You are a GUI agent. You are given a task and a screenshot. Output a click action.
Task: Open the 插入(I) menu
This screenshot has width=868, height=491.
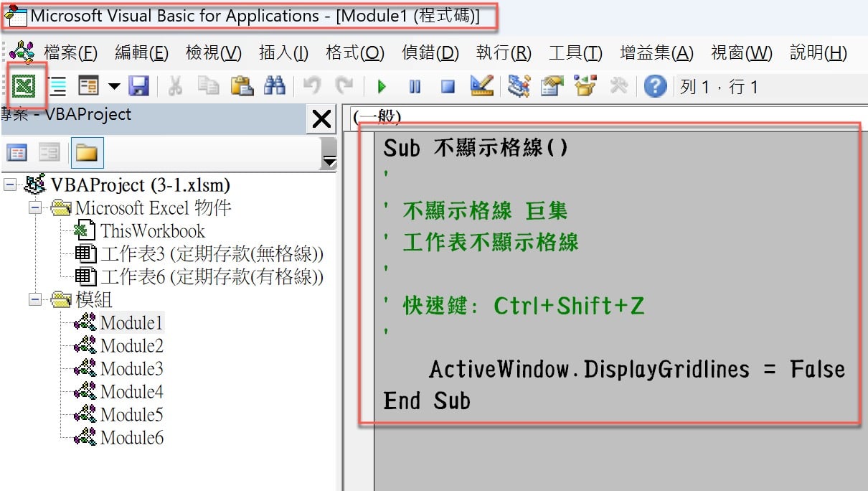(x=283, y=53)
